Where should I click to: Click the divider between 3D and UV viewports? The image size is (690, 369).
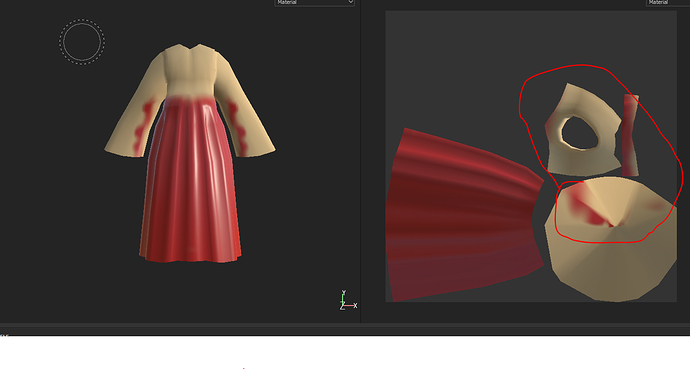pyautogui.click(x=360, y=163)
